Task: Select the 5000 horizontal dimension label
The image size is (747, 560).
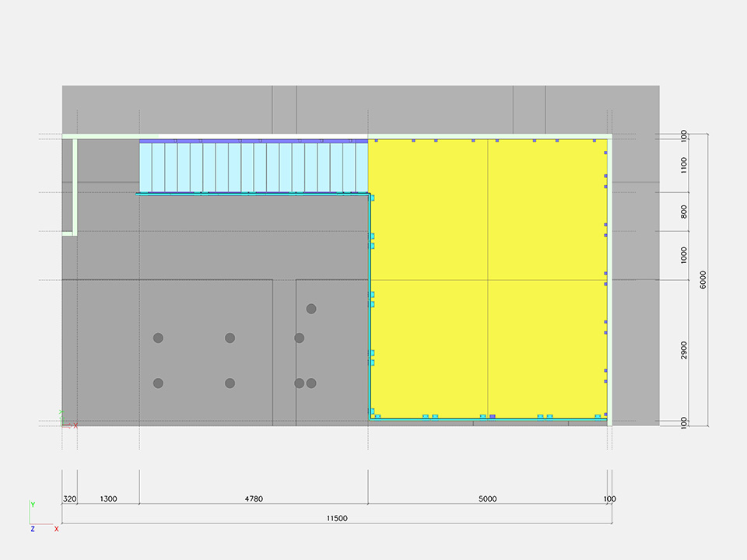Action: tap(487, 499)
